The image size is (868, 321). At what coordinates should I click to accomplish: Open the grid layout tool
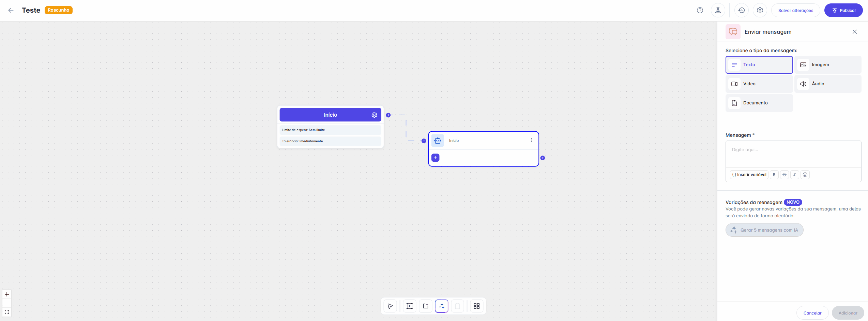[476, 306]
